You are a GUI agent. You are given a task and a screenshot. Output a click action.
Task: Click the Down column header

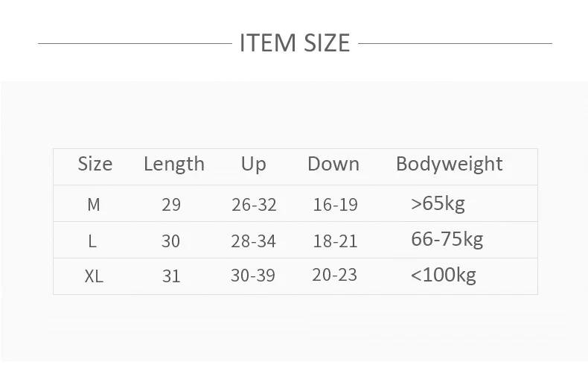[333, 164]
